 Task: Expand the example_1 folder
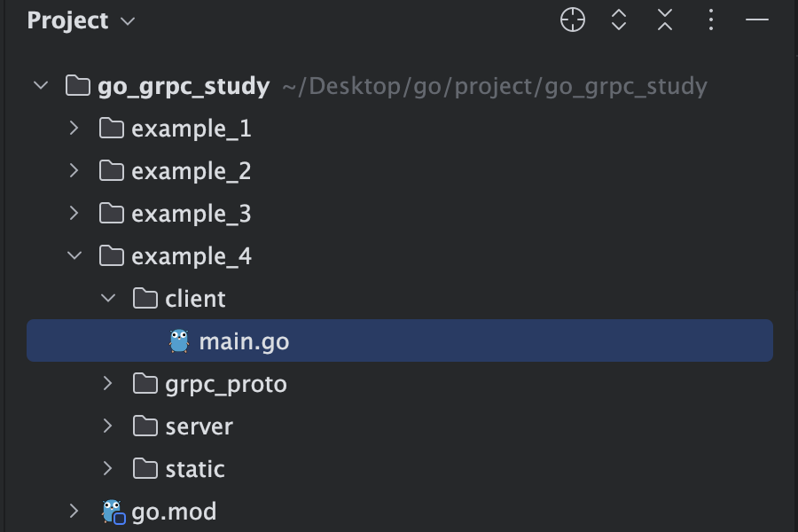(74, 129)
